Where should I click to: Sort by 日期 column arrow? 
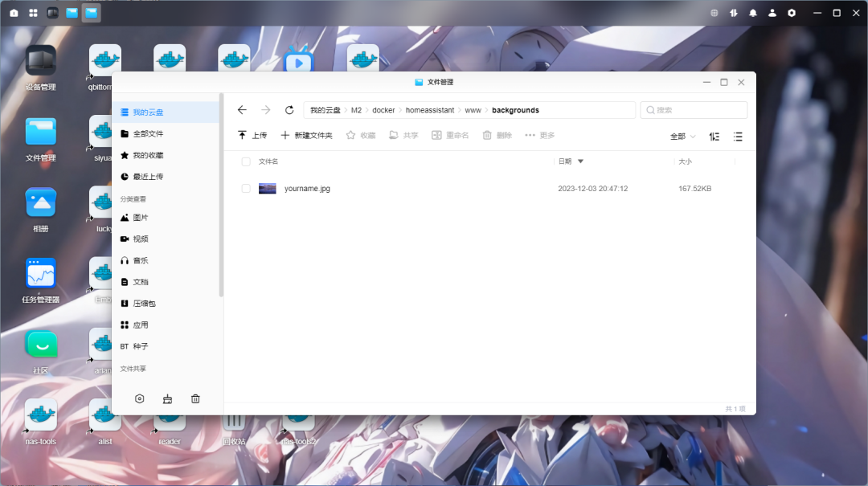pos(581,161)
